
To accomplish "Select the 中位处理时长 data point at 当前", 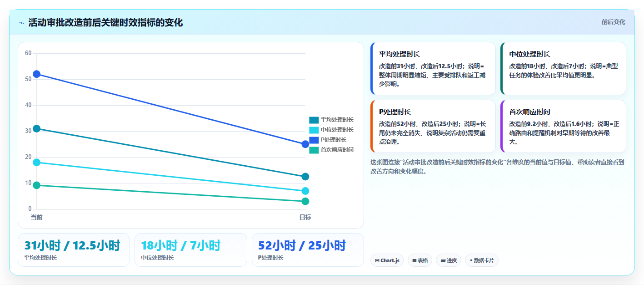I will (x=37, y=163).
